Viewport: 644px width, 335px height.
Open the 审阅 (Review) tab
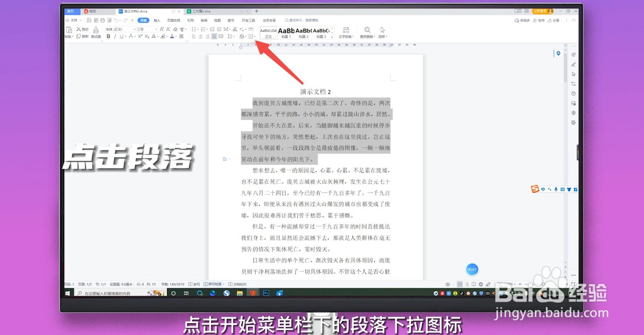point(204,20)
